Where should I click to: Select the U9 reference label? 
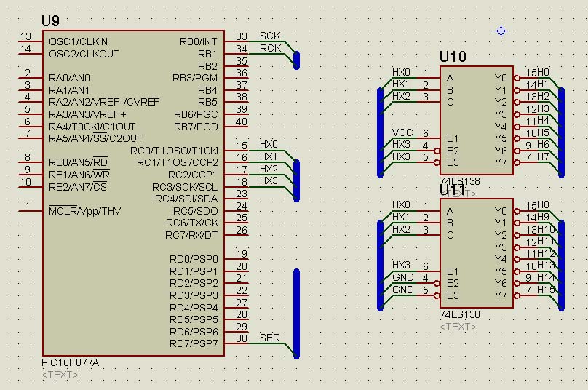[x=50, y=20]
